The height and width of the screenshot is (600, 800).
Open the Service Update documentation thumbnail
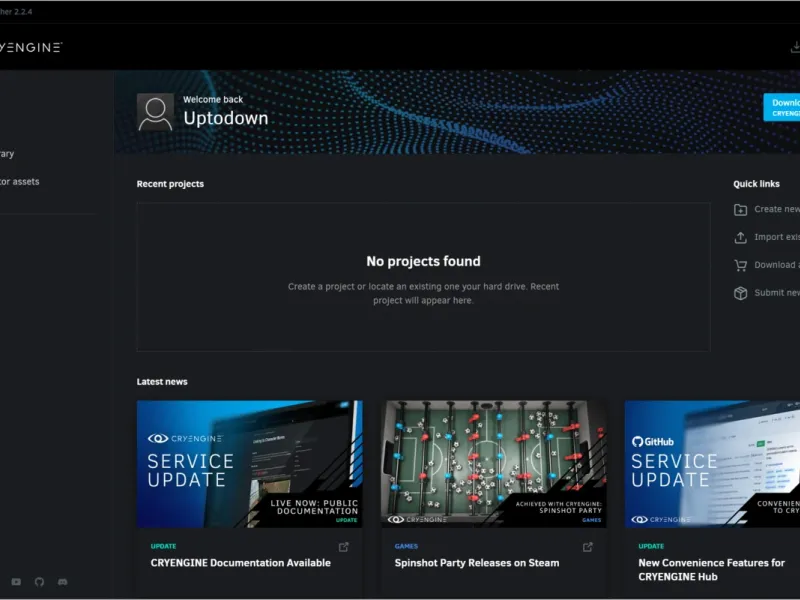(x=249, y=464)
